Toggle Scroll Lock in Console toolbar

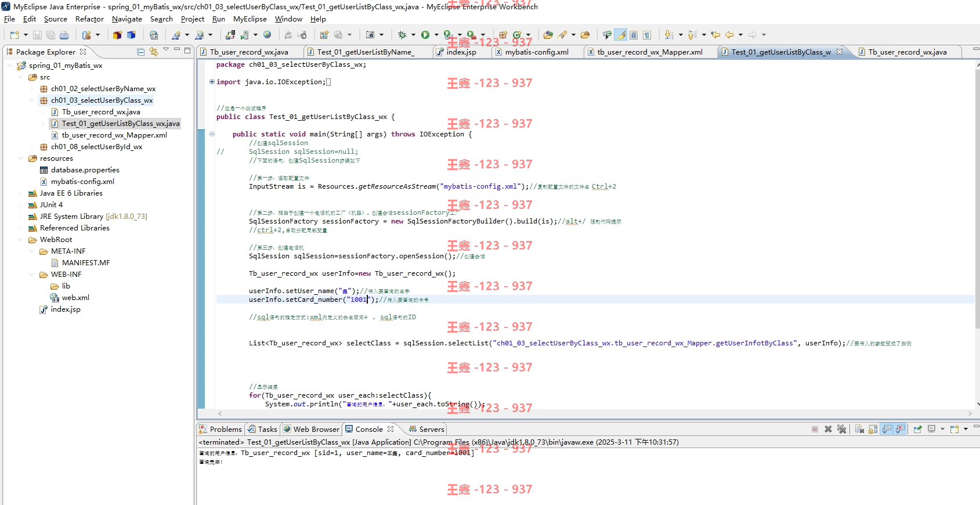click(x=873, y=429)
